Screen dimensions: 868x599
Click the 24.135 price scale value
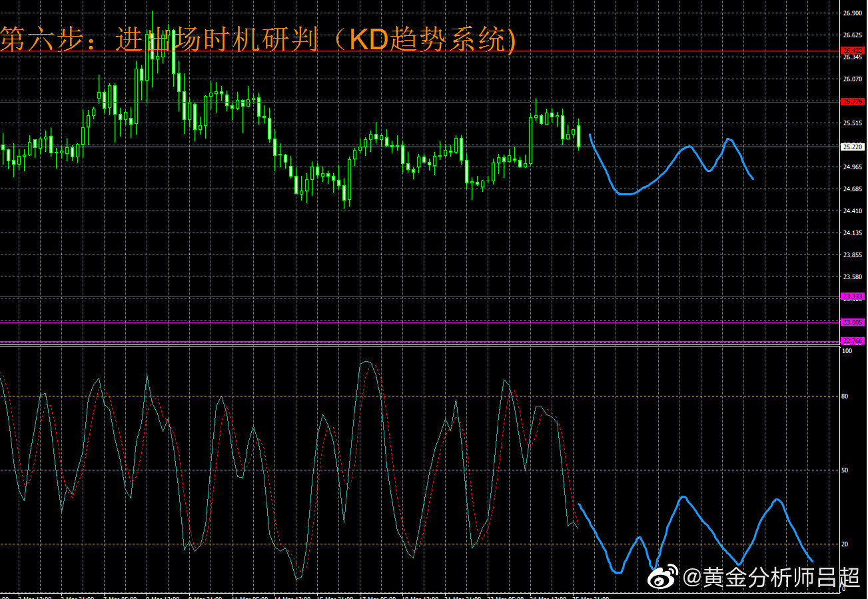tap(853, 233)
